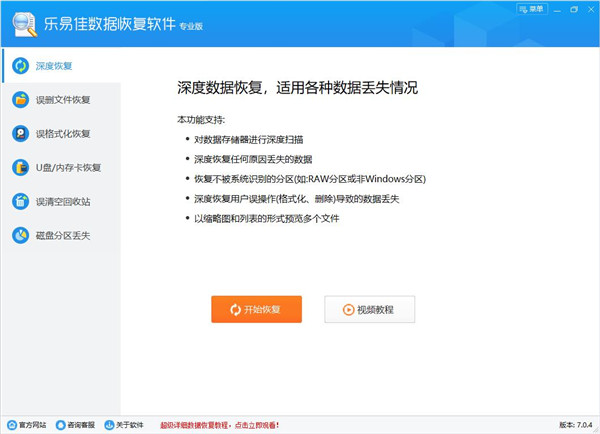Click the 深度数据恢复 heading text
The image size is (600, 434).
pos(297,88)
